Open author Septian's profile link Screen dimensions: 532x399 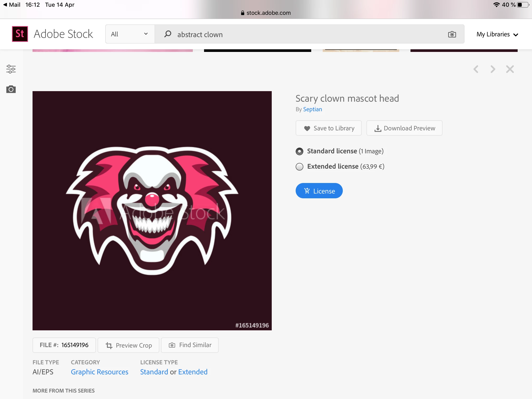tap(312, 109)
